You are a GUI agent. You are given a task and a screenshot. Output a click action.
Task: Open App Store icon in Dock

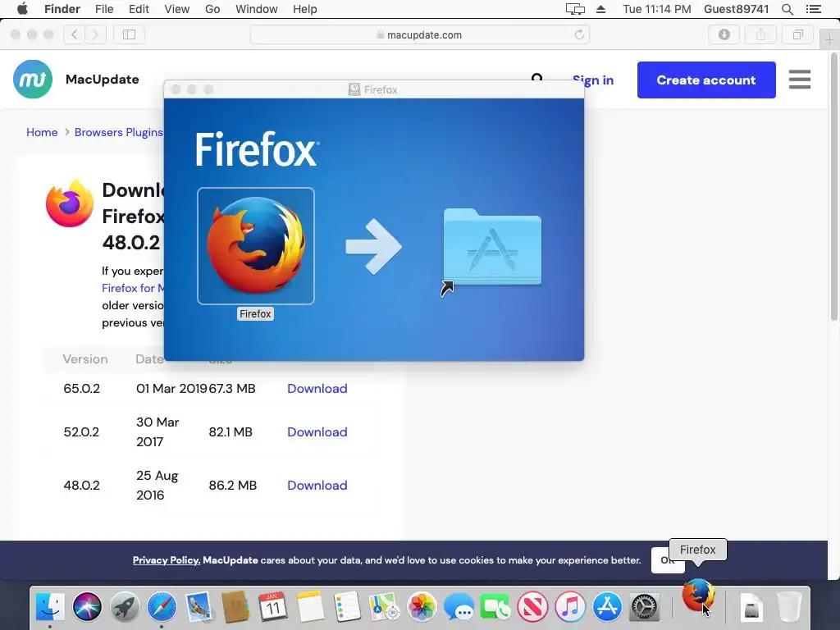607,607
